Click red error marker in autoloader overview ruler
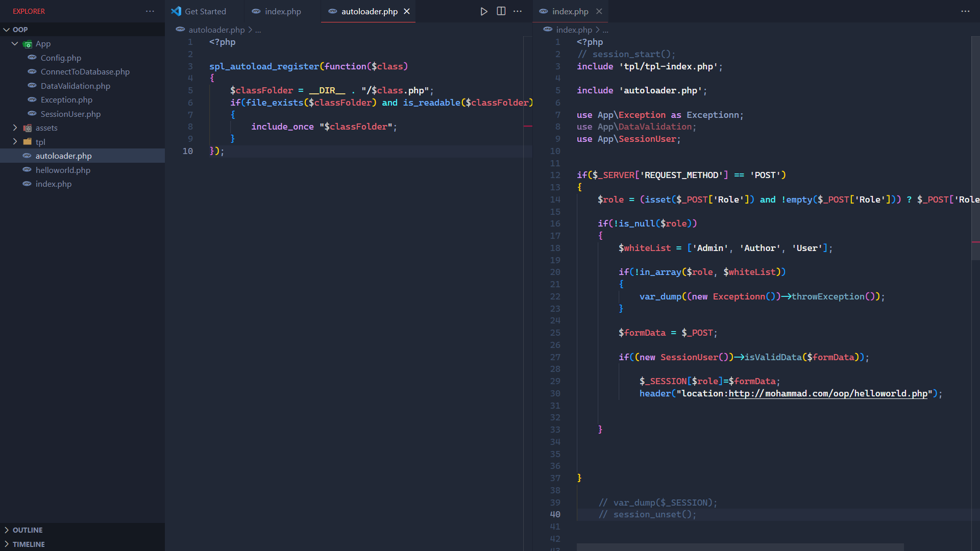This screenshot has width=980, height=551. pos(528,126)
